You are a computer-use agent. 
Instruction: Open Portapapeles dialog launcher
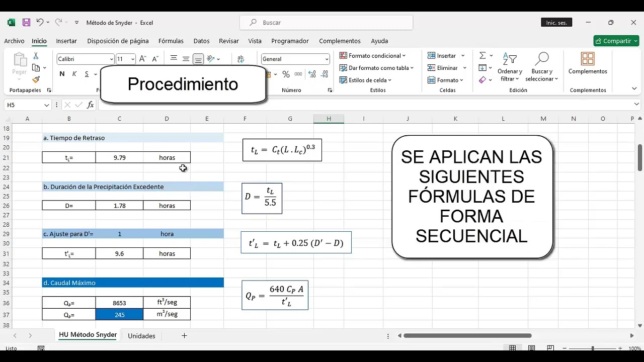click(x=49, y=90)
